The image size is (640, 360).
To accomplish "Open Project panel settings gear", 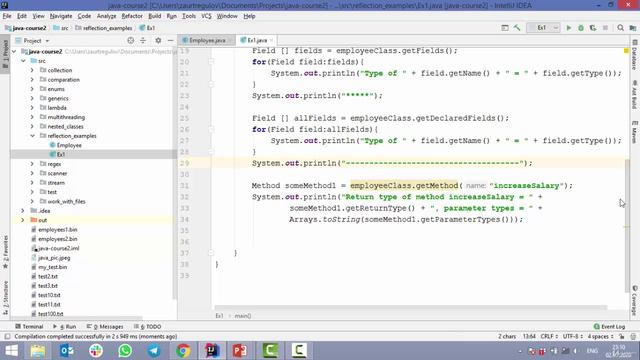I will (158, 40).
